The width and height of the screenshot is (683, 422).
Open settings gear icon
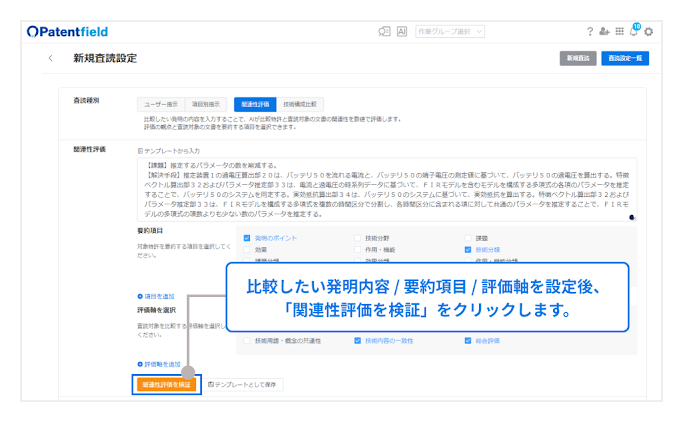[649, 32]
